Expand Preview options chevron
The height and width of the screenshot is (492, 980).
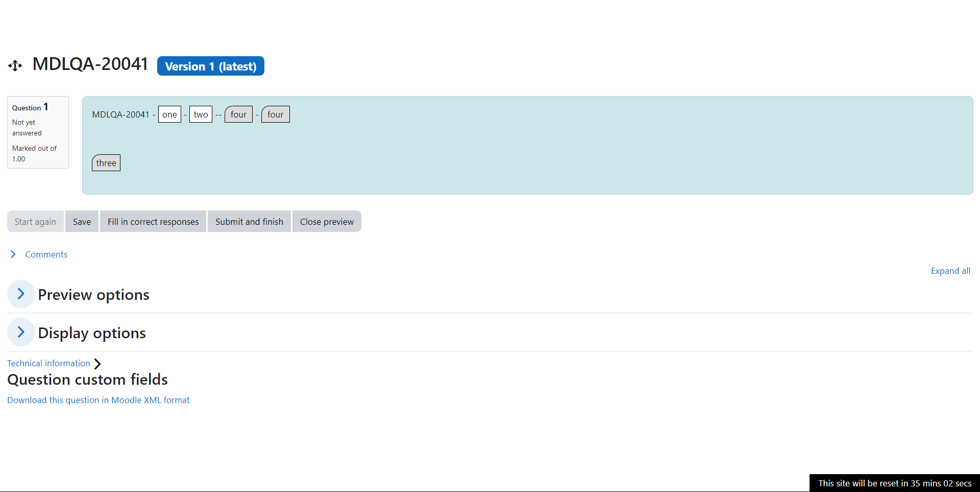point(21,294)
